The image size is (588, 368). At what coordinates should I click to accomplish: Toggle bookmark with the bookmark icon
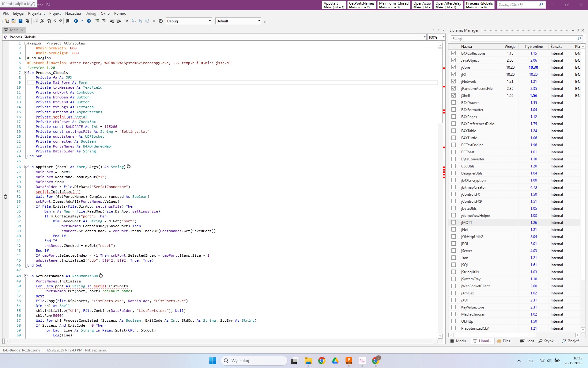click(x=68, y=21)
